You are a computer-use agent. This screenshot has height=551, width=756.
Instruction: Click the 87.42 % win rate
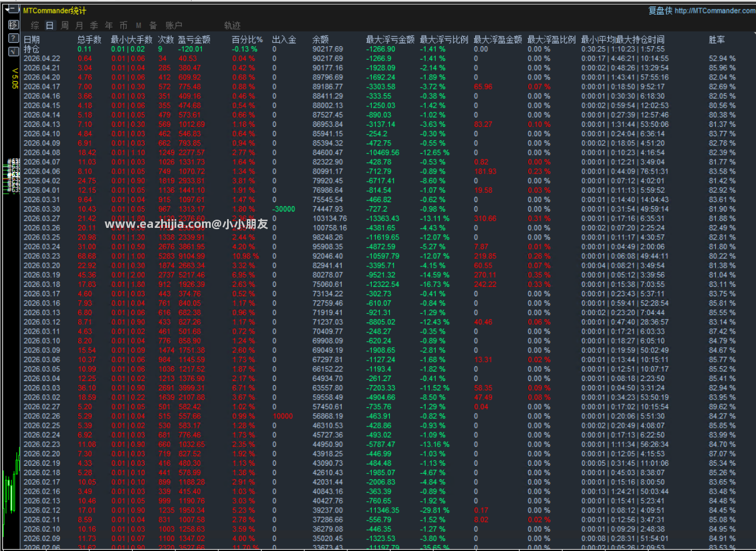pyautogui.click(x=722, y=331)
